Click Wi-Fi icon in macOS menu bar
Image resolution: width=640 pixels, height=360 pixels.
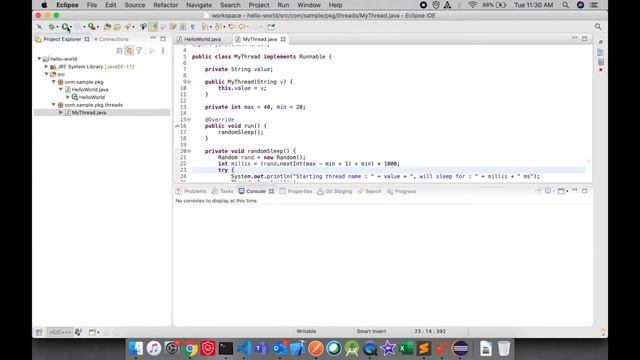pos(472,5)
